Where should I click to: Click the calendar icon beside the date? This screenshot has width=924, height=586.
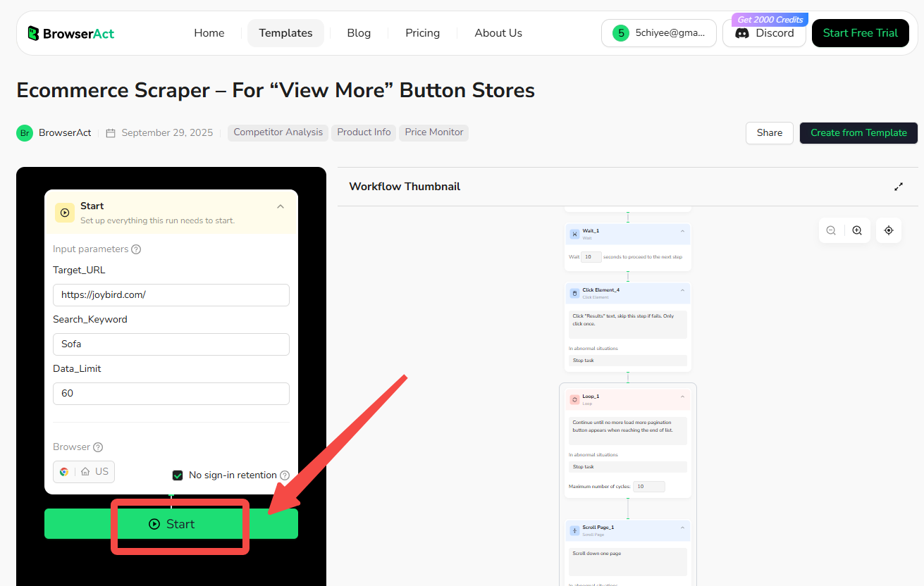point(111,132)
